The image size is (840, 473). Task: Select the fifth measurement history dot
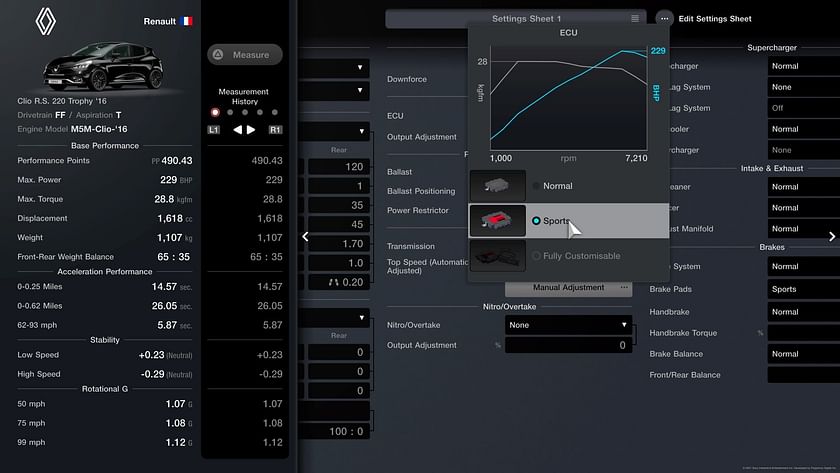(275, 112)
